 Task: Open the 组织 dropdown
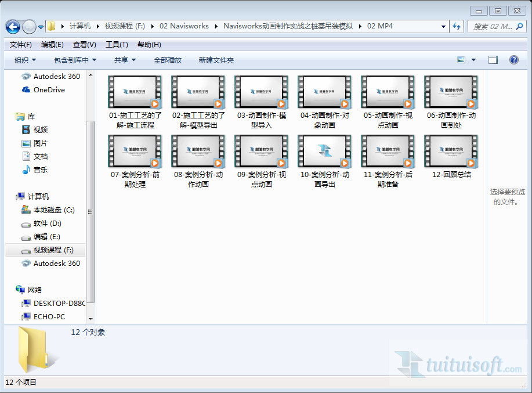click(x=25, y=60)
